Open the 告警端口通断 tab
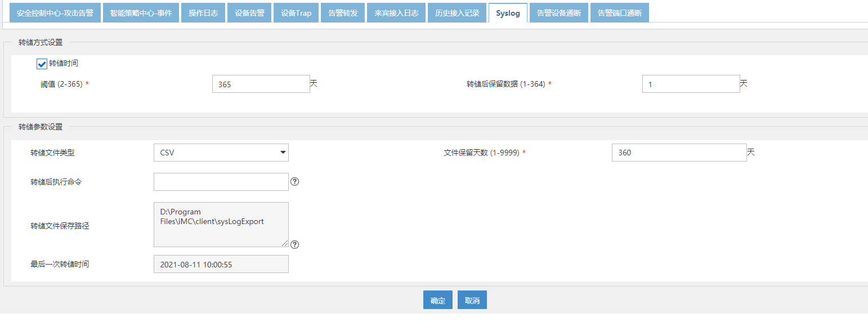Screen dimensions: 868x322 point(619,13)
